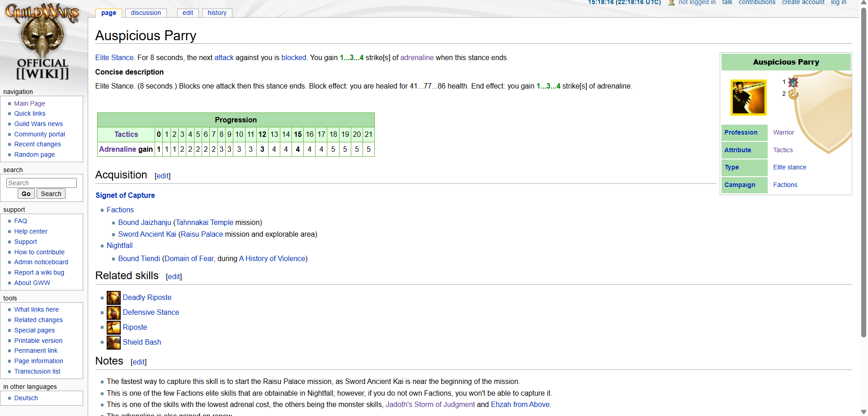The image size is (868, 416).
Task: Switch to Deutsch language version
Action: click(x=26, y=398)
